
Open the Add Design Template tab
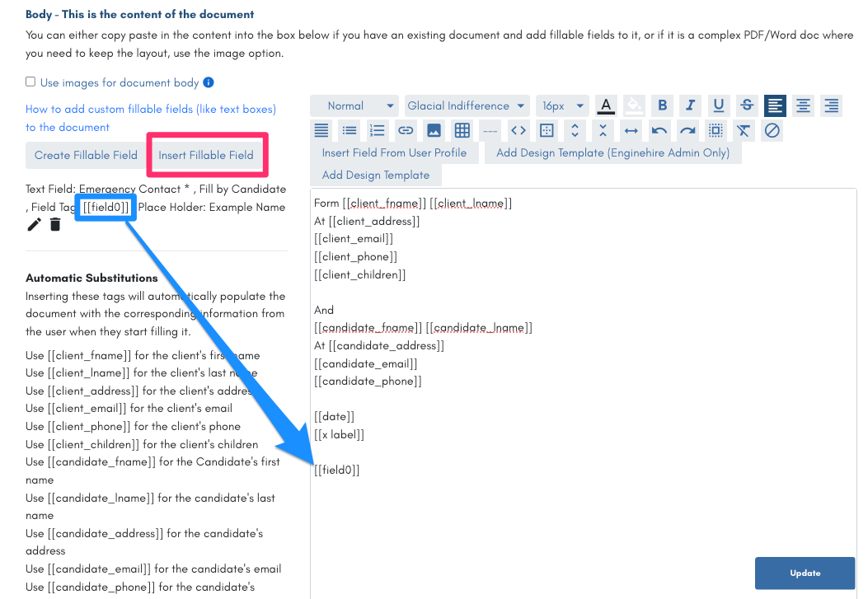[376, 175]
